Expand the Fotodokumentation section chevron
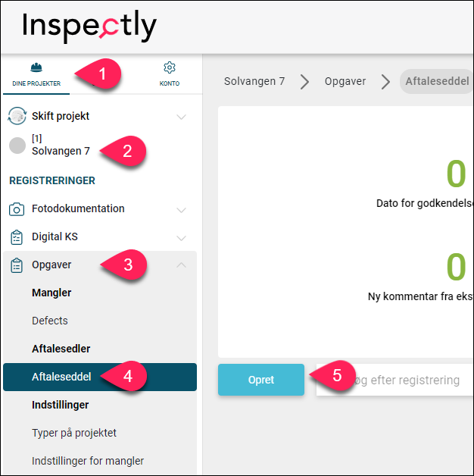Screen dimensions: 474x476 182,210
